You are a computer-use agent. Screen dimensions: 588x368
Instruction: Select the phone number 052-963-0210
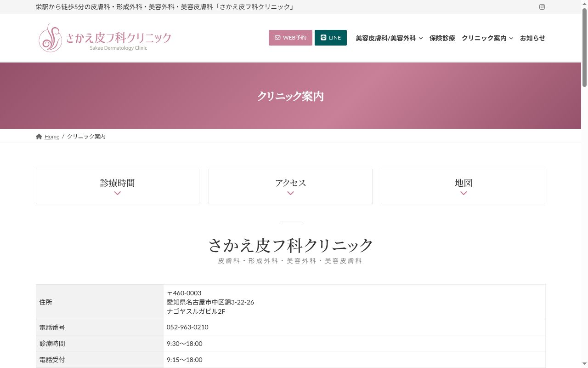pos(187,327)
